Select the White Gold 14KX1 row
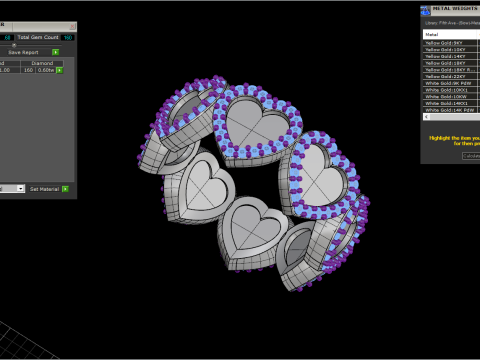The width and height of the screenshot is (480, 360). click(450, 103)
